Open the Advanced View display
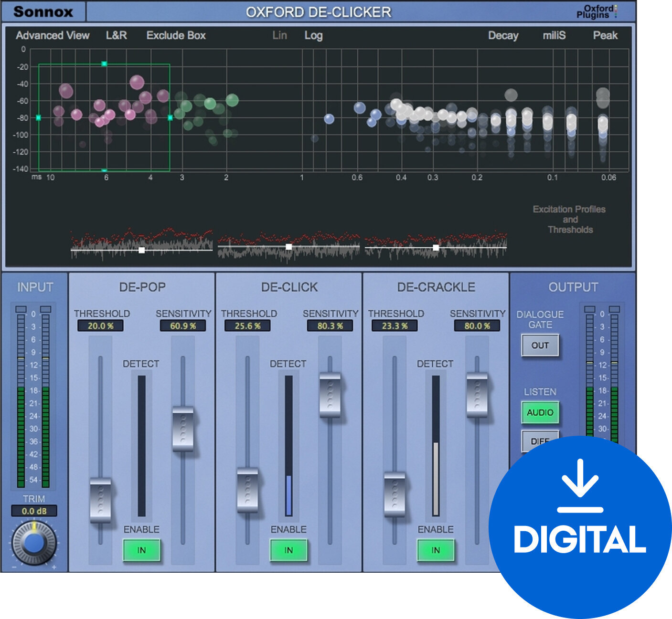Viewport: 672px width, 619px height. tap(53, 35)
